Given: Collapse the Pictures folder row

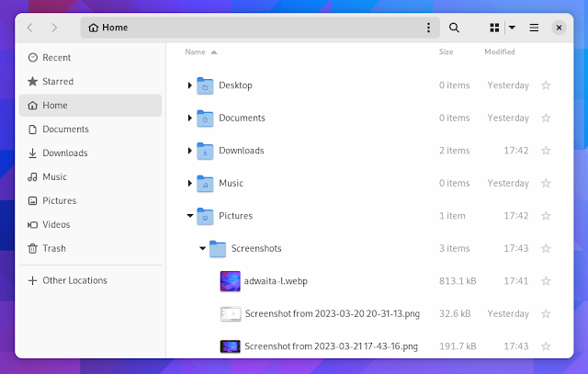Looking at the screenshot, I should pos(190,216).
